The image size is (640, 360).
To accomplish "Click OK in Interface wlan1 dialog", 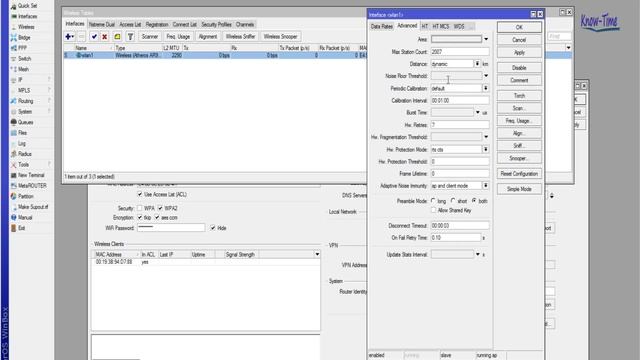I will coord(519,27).
